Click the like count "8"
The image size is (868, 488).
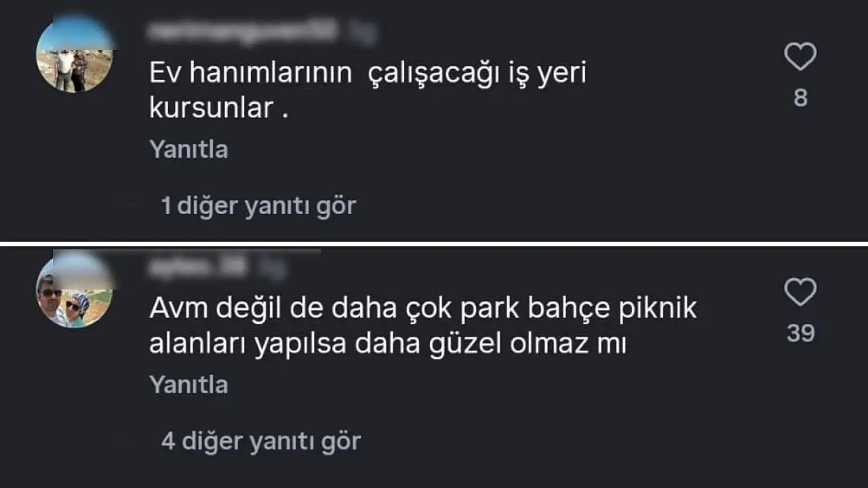[x=801, y=98]
